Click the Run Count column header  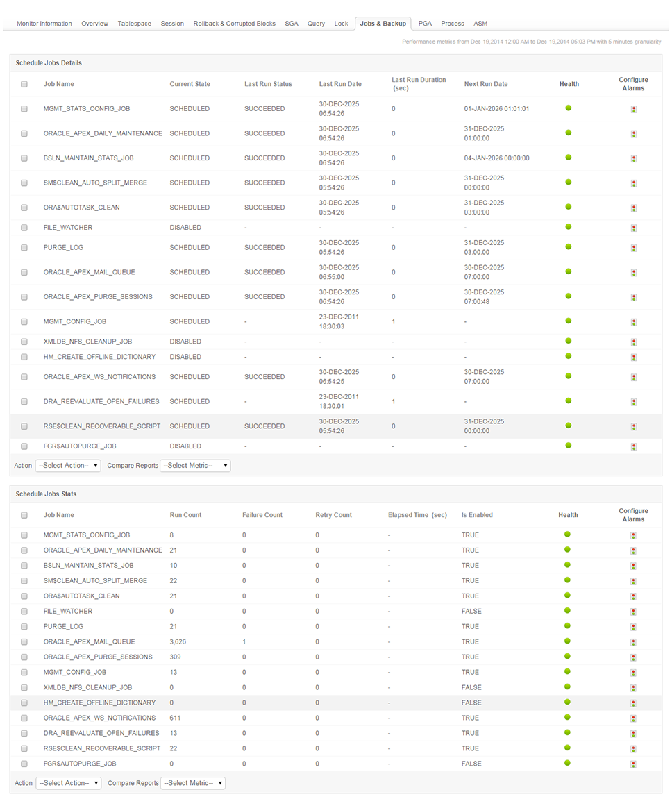click(185, 515)
